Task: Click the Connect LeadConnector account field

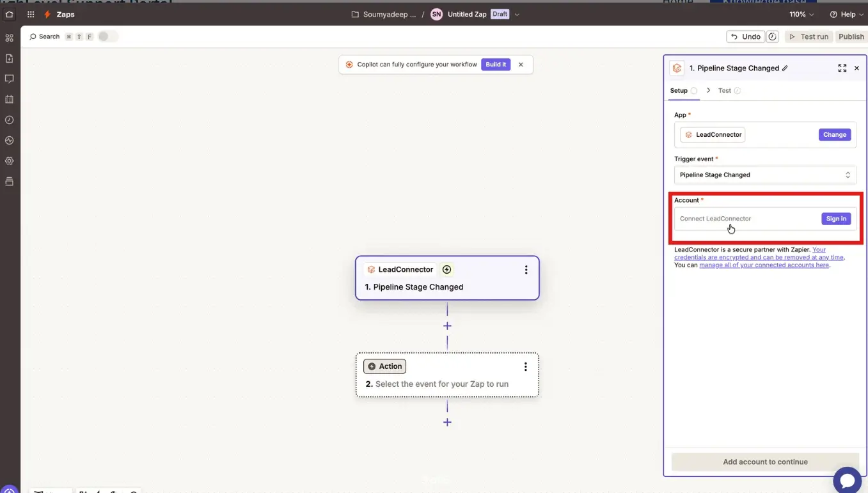Action: (765, 219)
